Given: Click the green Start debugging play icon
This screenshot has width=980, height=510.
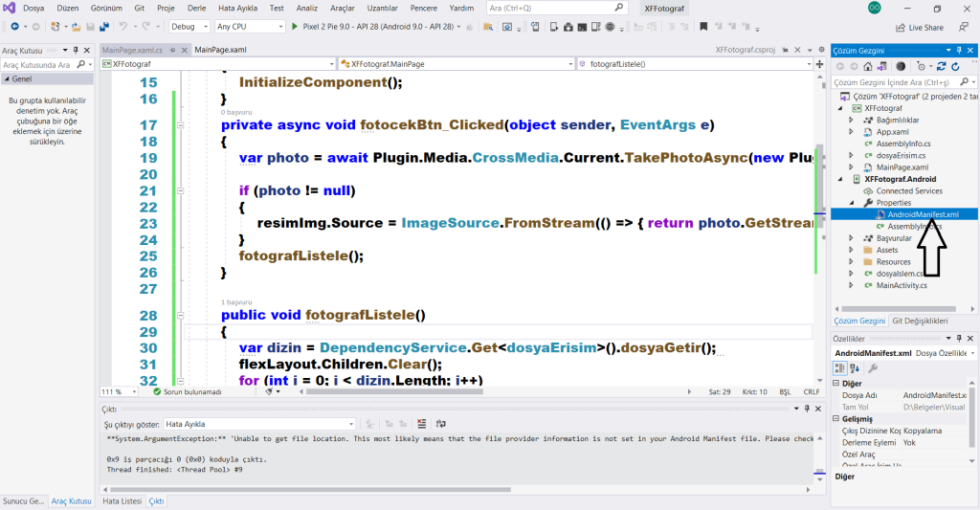Looking at the screenshot, I should tap(295, 27).
